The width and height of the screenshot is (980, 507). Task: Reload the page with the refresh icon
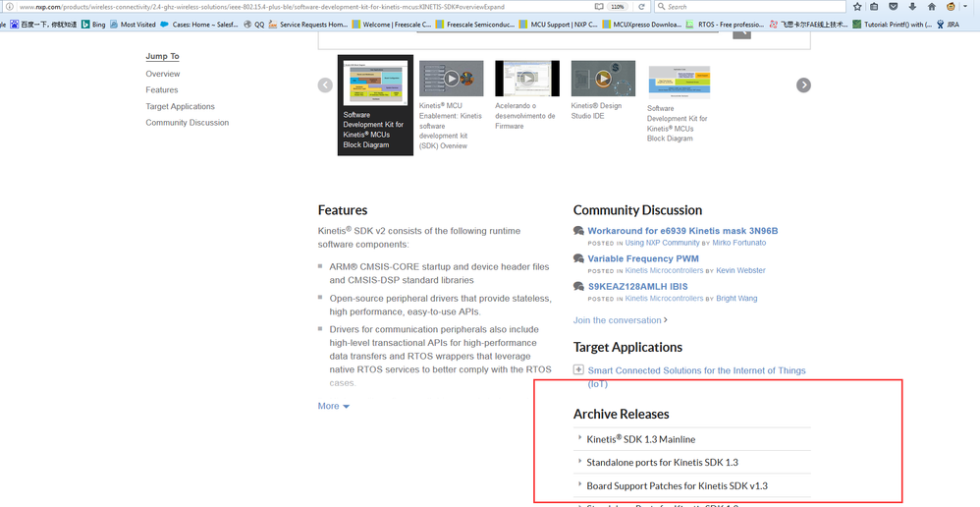[641, 7]
